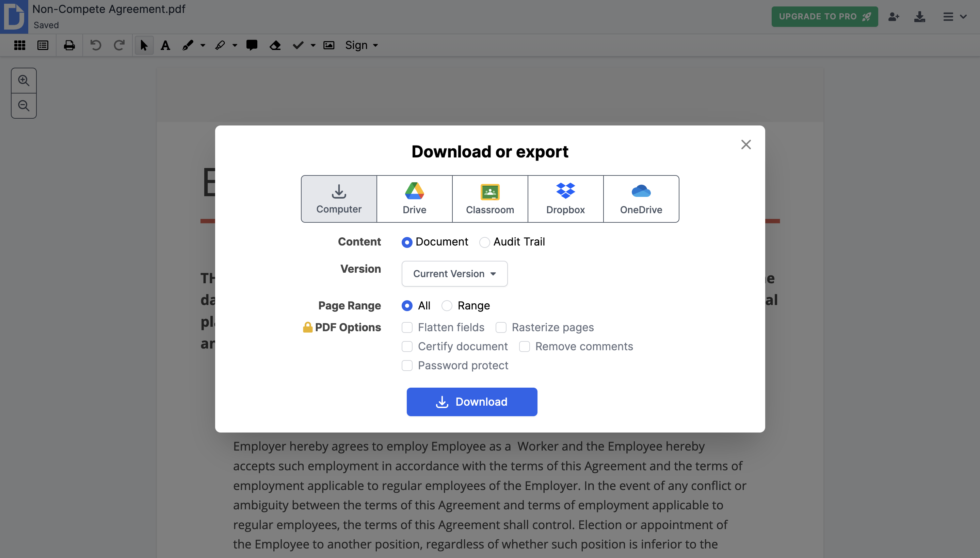The image size is (980, 558).
Task: Select the Drive export tab
Action: 414,199
